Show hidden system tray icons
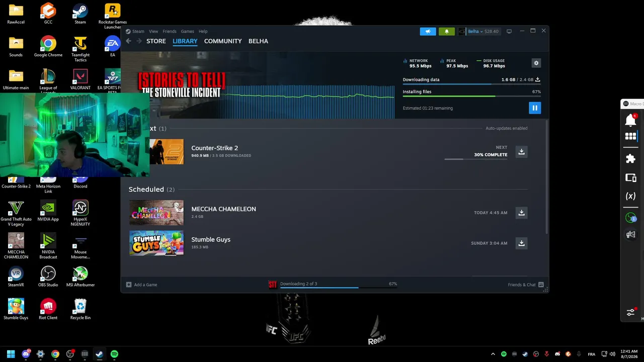The image size is (644, 362). [492, 354]
